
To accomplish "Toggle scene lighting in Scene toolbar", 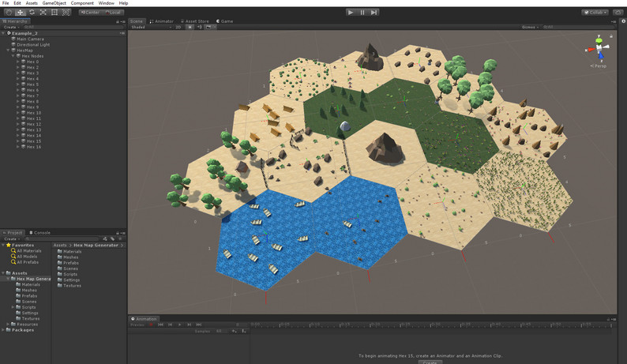I will (x=190, y=27).
